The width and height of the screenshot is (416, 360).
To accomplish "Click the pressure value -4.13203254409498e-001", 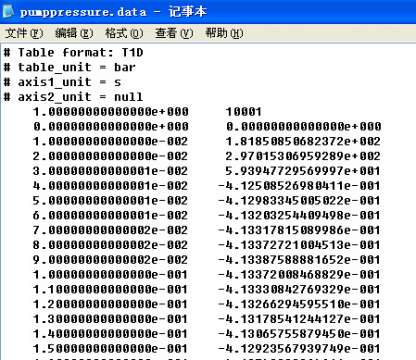I will click(299, 215).
